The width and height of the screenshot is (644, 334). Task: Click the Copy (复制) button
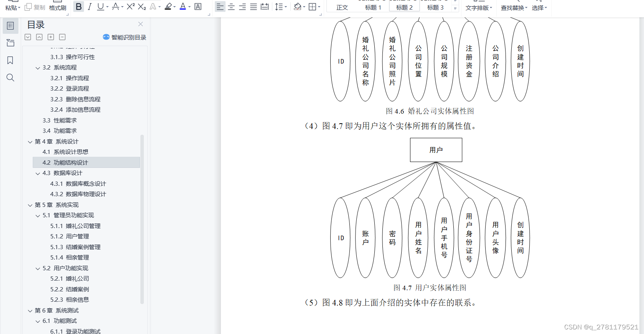click(35, 7)
